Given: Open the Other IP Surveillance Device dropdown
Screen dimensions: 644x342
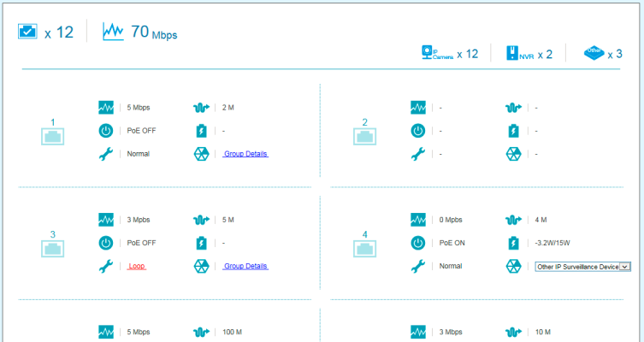Looking at the screenshot, I should [x=582, y=267].
